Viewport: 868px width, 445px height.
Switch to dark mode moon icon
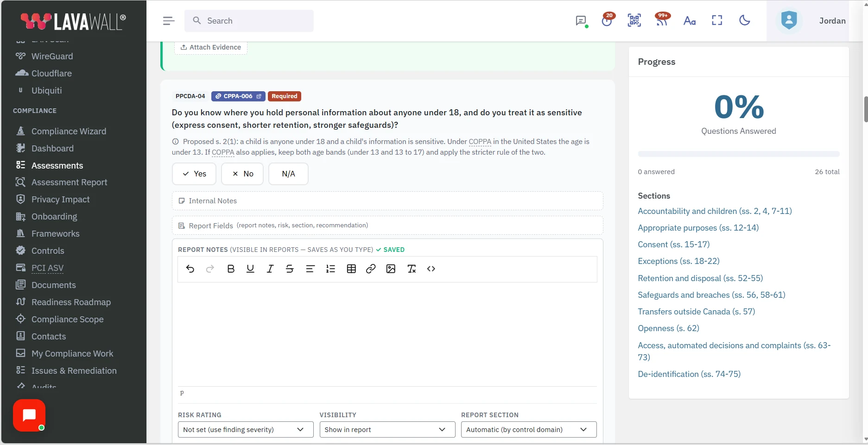[745, 20]
